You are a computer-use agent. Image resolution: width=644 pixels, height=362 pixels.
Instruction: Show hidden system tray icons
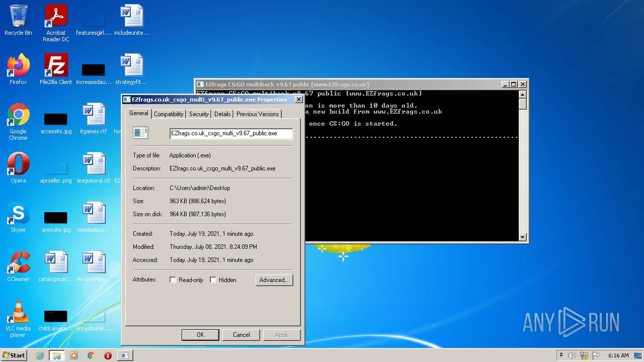561,355
